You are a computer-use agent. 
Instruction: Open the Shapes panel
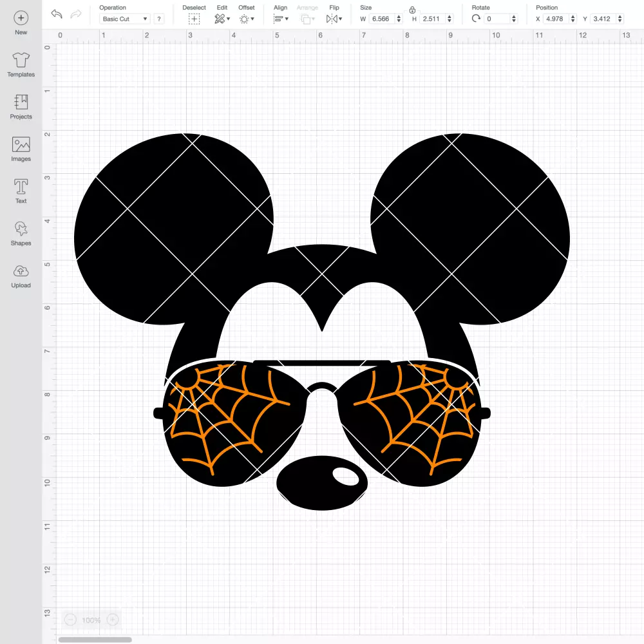pos(21,233)
